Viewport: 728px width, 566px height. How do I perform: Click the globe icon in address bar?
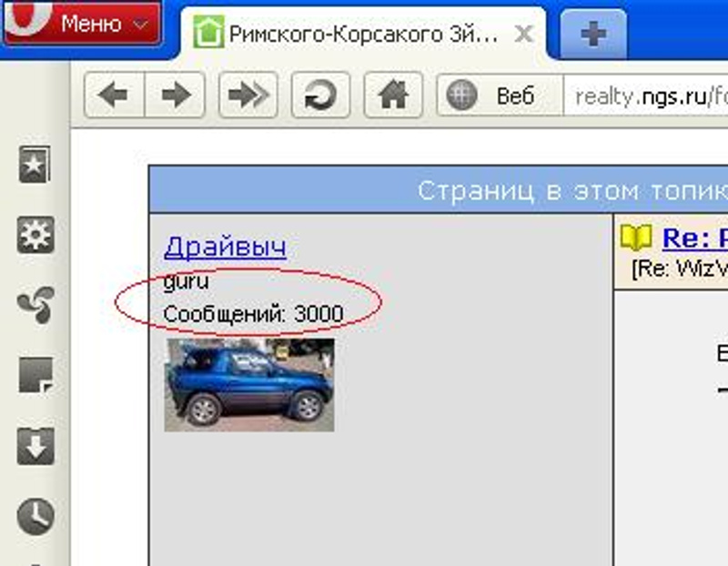[x=461, y=96]
